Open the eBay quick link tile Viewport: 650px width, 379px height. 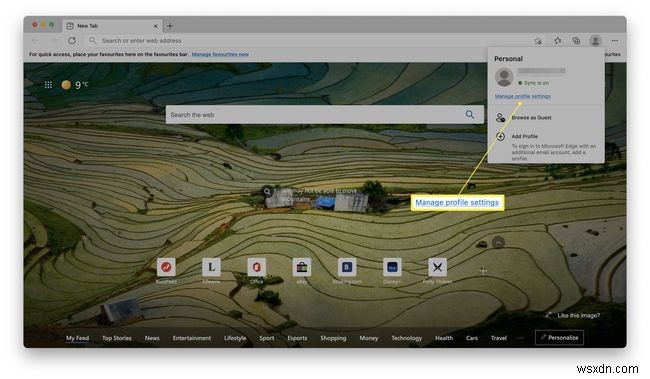(x=302, y=267)
